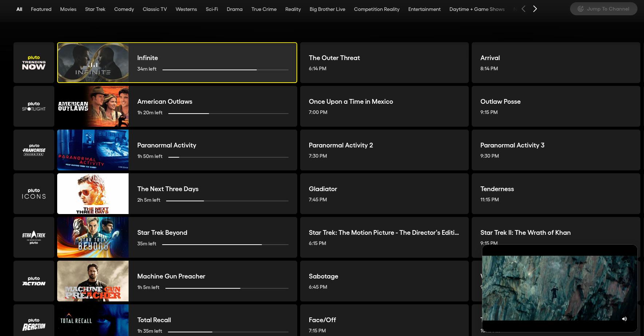Click the Paranormal Activity title text
This screenshot has width=644, height=336.
pos(166,145)
